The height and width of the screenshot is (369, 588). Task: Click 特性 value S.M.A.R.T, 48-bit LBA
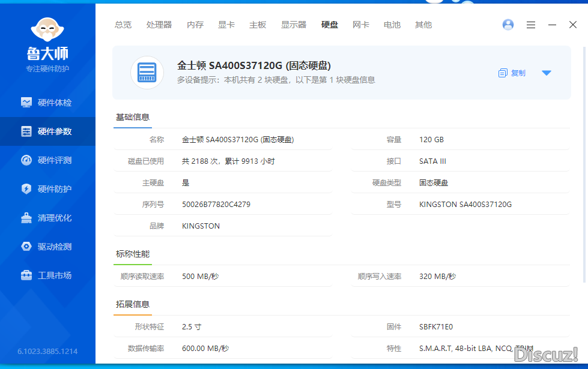[x=476, y=349]
